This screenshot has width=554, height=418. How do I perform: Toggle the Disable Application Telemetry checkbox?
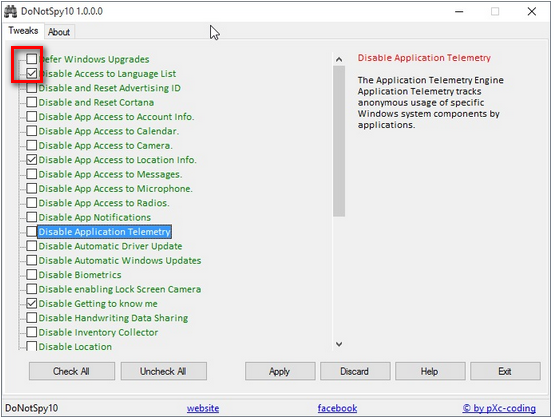click(31, 231)
